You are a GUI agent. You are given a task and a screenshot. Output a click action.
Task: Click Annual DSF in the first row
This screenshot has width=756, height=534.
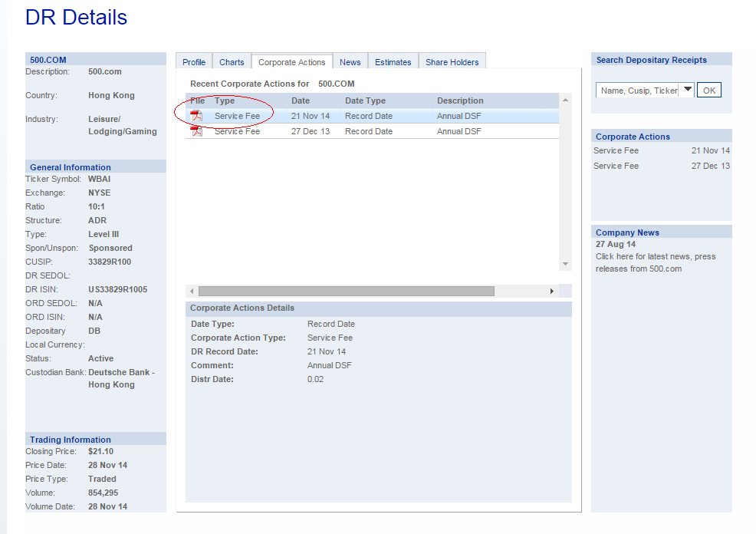click(x=459, y=116)
